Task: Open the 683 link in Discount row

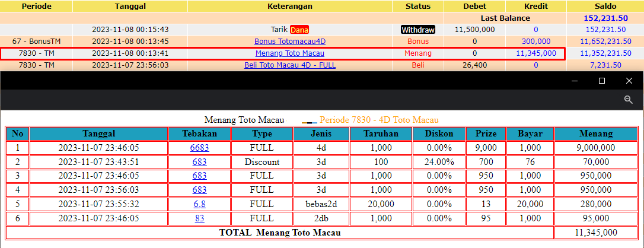Action: tap(200, 162)
